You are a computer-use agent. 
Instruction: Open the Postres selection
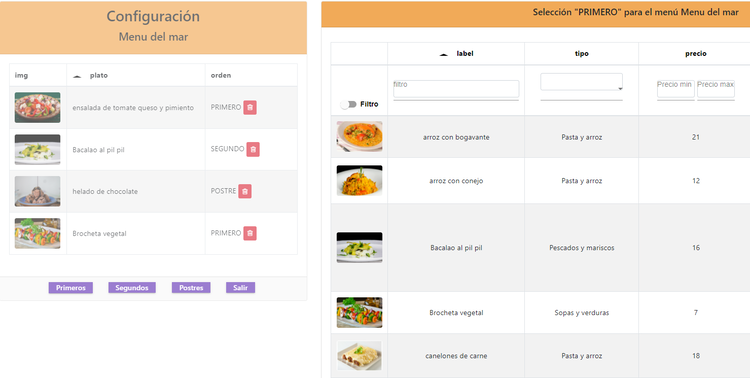tap(191, 288)
